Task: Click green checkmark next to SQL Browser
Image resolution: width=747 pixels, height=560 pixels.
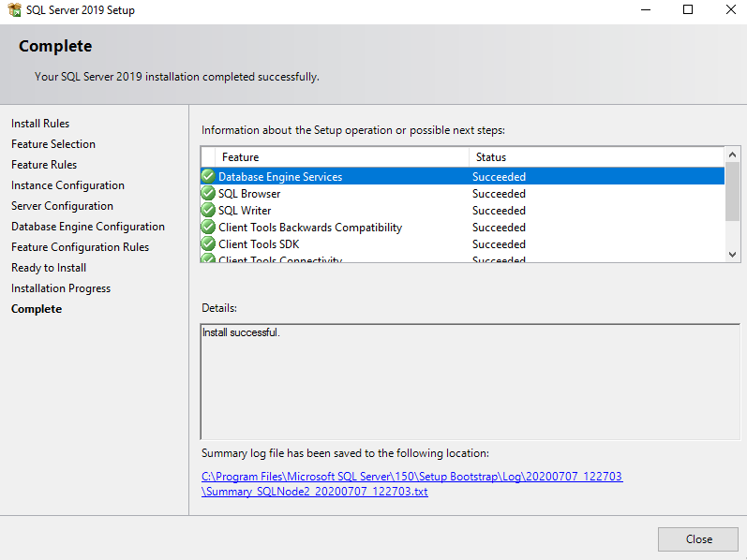Action: coord(208,193)
